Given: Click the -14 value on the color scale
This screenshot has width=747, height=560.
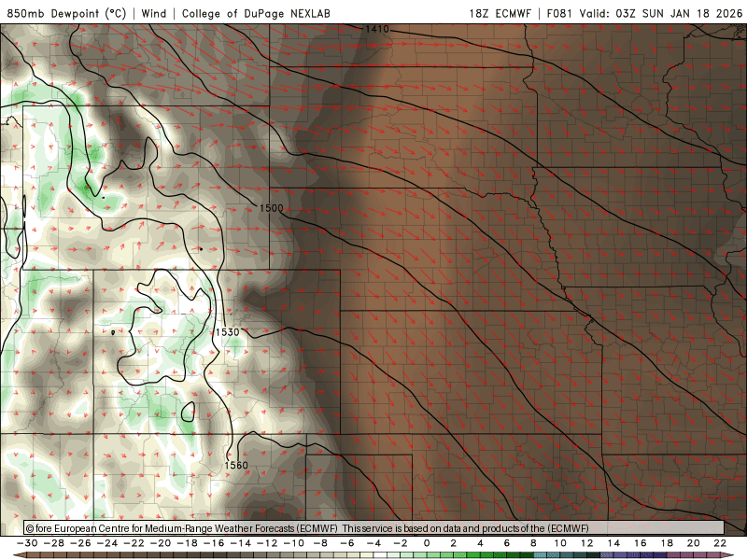Looking at the screenshot, I should pyautogui.click(x=241, y=543).
